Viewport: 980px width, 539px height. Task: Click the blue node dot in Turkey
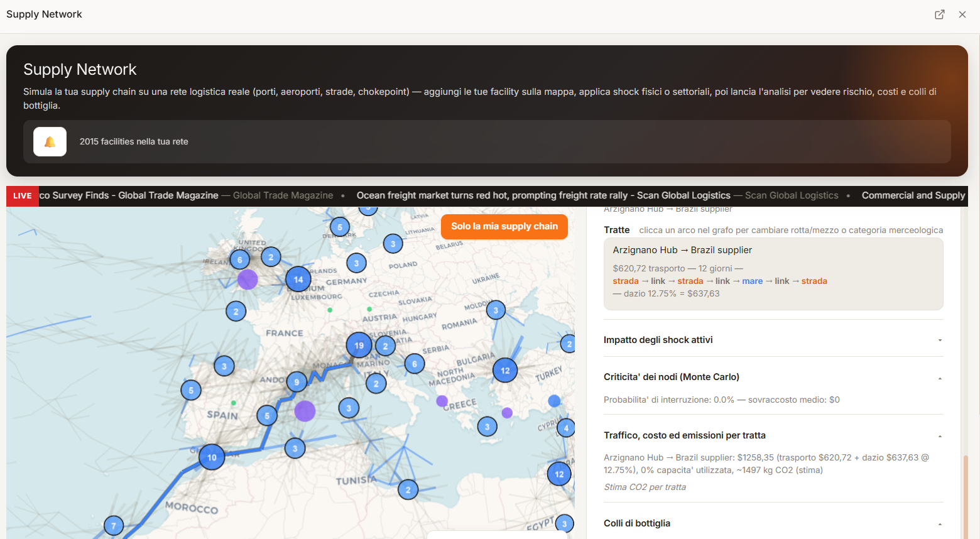tap(554, 401)
